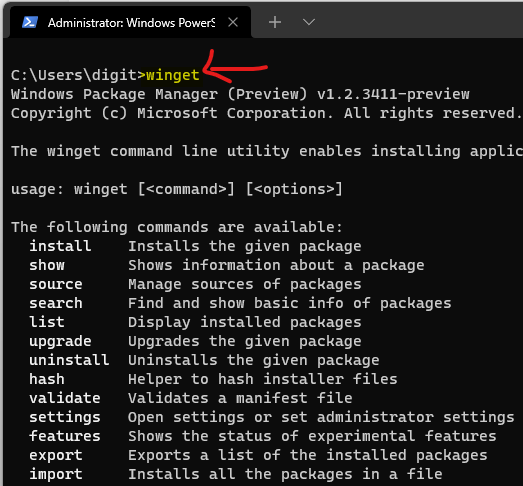
Task: Close the Administrator: Windows PowerShell tab
Action: coord(233,22)
